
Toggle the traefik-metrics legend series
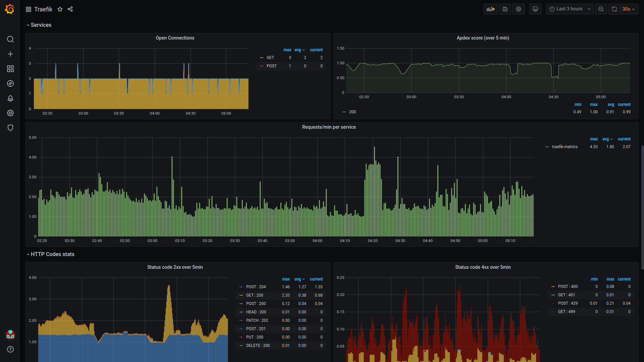(565, 147)
